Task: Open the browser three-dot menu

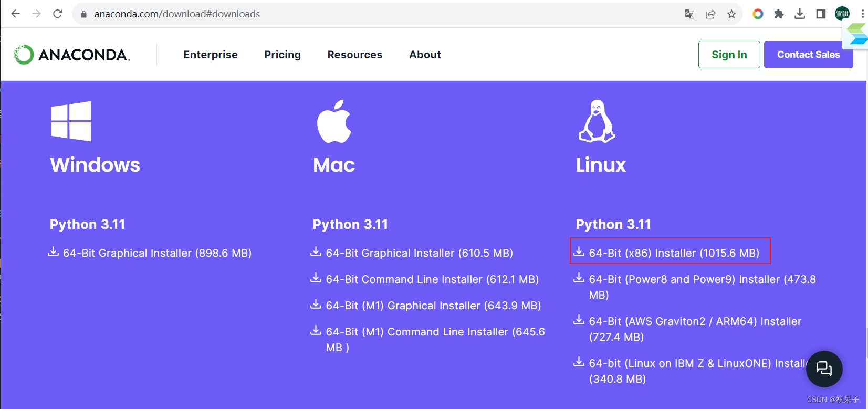Action: point(862,14)
